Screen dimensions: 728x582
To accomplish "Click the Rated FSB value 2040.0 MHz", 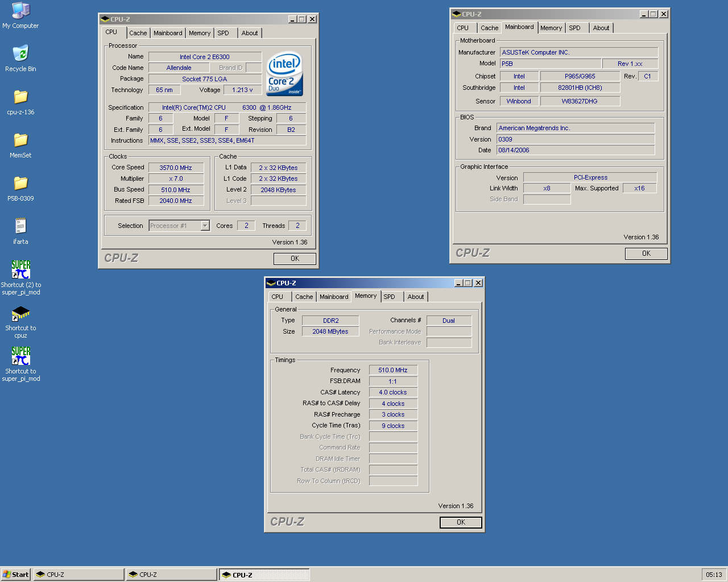I will tap(176, 201).
